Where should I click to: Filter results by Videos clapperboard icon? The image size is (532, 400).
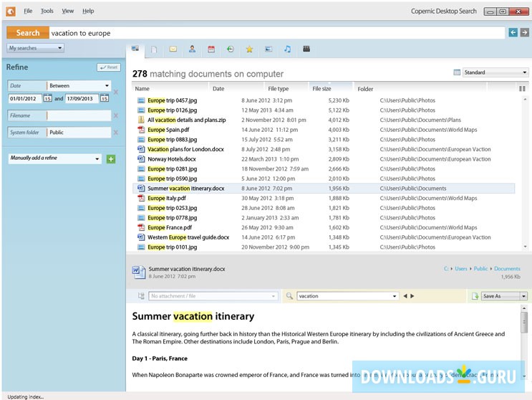(x=306, y=49)
